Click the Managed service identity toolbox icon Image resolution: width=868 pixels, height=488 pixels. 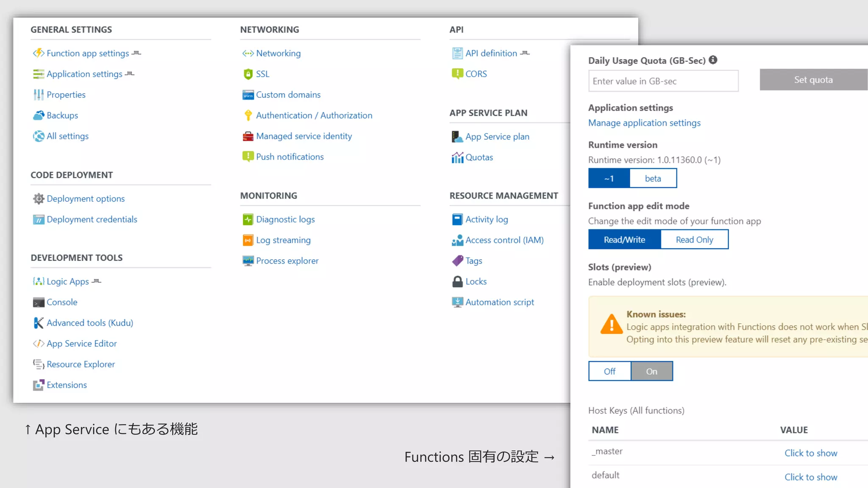248,136
